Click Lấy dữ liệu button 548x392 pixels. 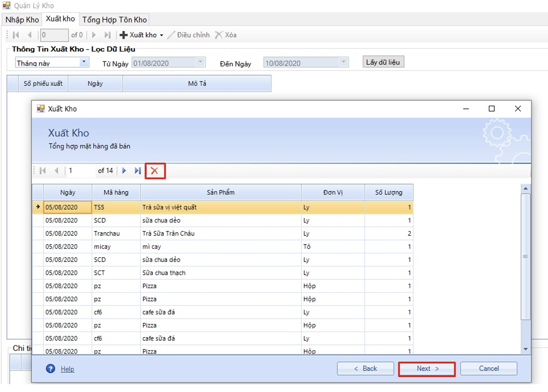[x=383, y=62]
